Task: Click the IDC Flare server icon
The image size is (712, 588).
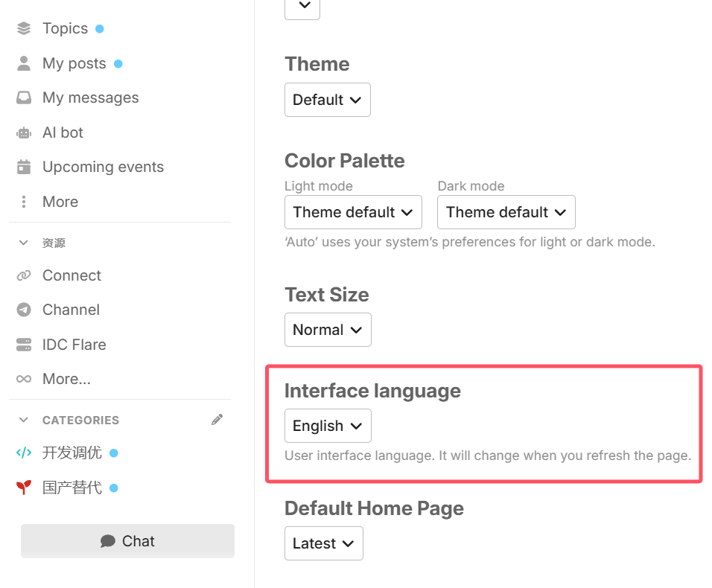Action: click(24, 345)
